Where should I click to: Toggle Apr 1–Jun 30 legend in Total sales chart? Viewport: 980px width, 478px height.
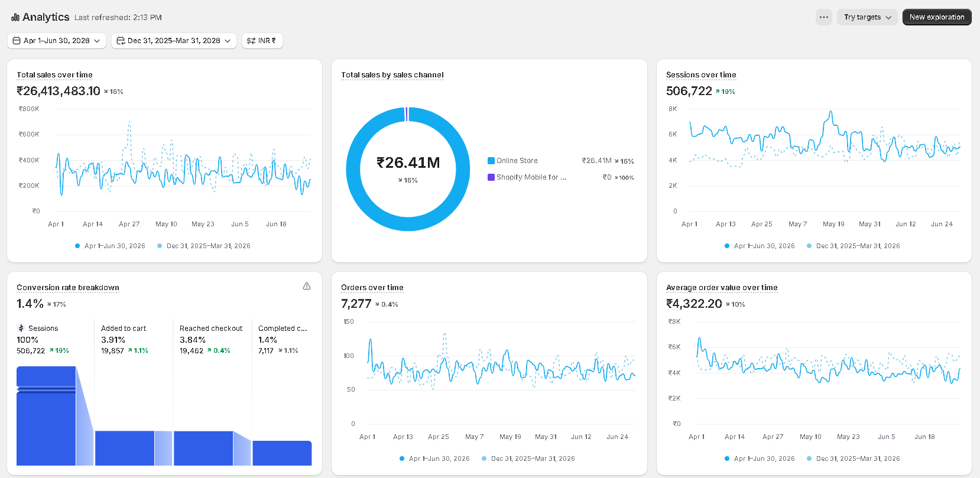(x=110, y=246)
